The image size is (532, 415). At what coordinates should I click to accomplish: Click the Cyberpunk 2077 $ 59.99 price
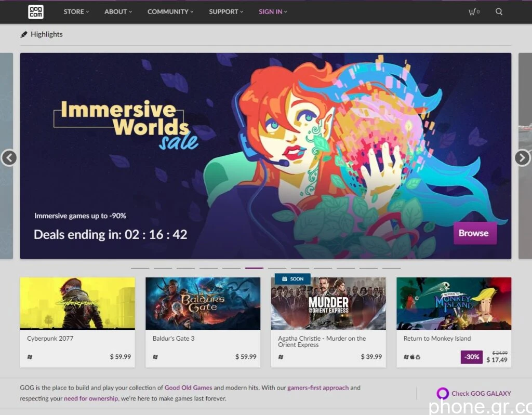[120, 357]
